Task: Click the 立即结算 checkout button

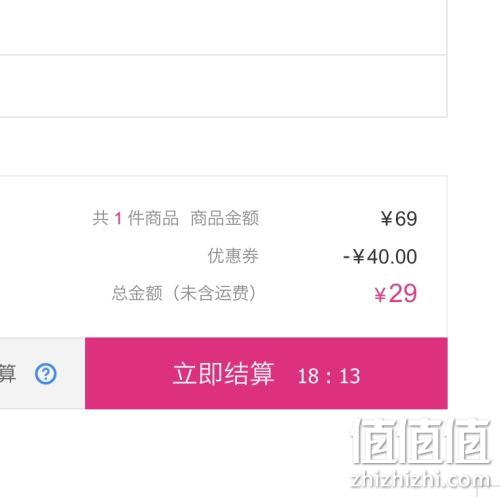Action: point(266,373)
